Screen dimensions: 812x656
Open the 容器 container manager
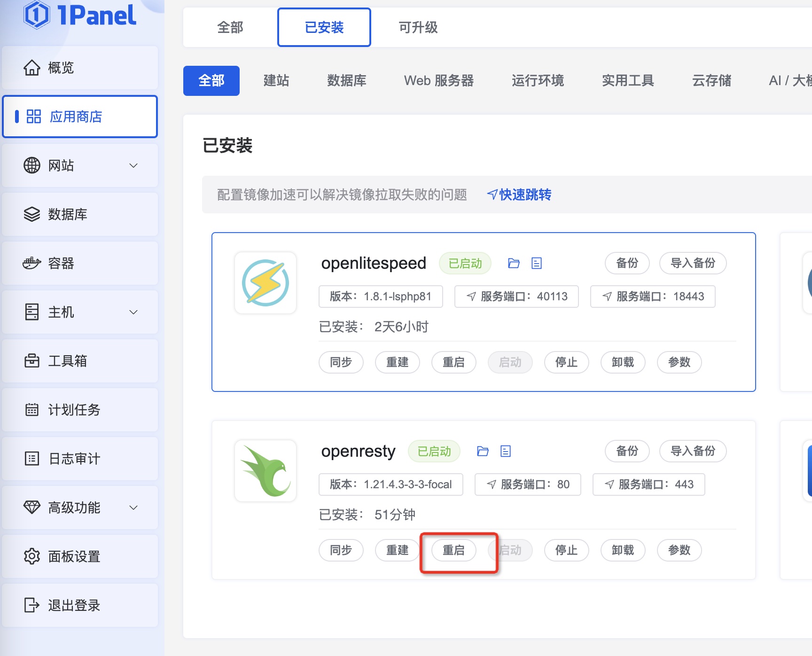60,263
